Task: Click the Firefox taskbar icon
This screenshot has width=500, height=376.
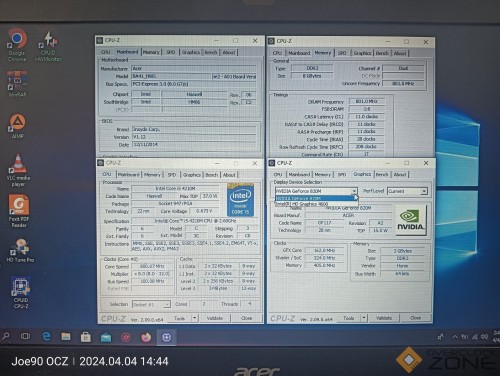Action: pos(146,337)
